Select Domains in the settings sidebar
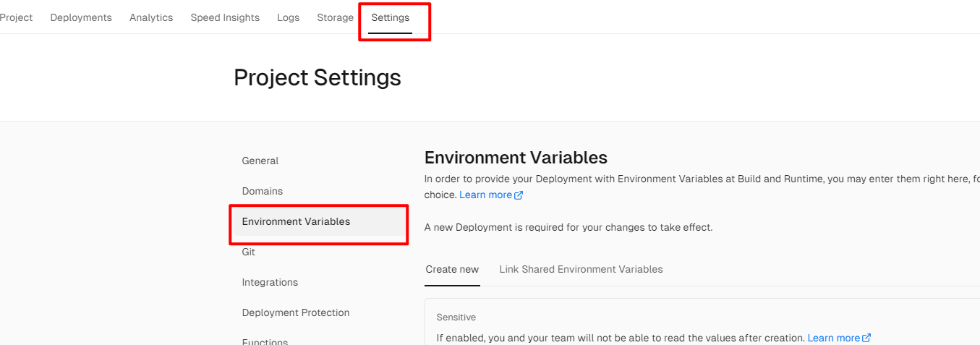Screen dimensions: 980x345 click(x=263, y=191)
